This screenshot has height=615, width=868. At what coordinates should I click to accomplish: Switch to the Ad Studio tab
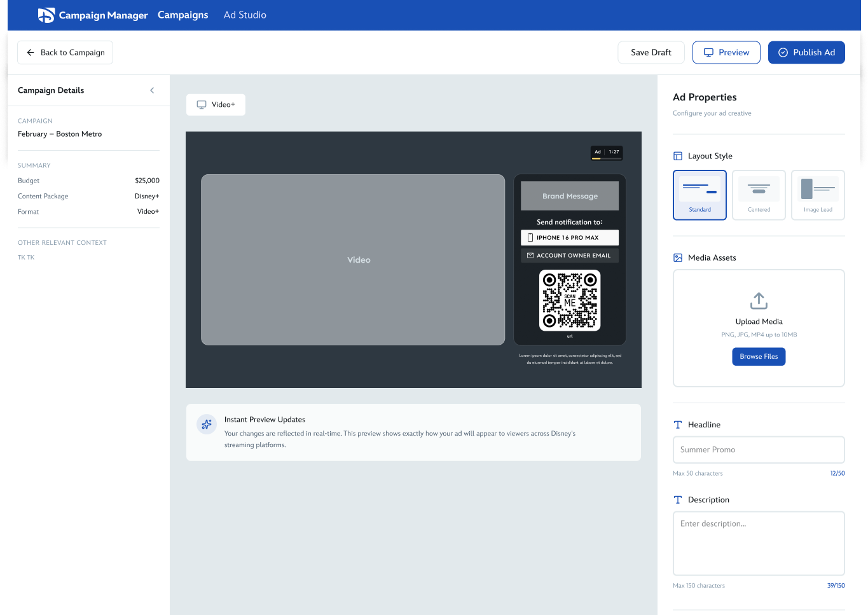click(245, 15)
